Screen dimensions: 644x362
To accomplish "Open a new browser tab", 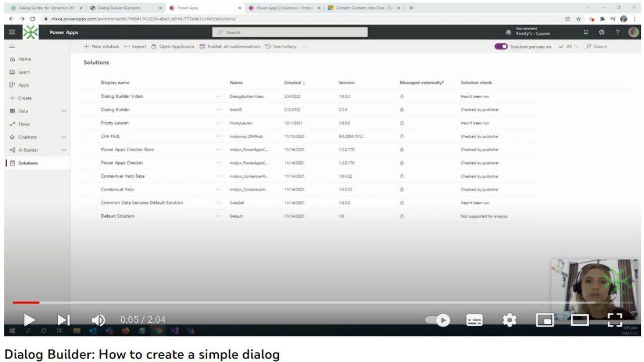I will (411, 8).
